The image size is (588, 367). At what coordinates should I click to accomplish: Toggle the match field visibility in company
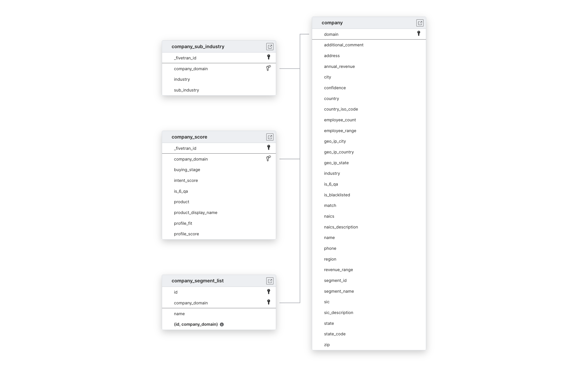click(330, 205)
